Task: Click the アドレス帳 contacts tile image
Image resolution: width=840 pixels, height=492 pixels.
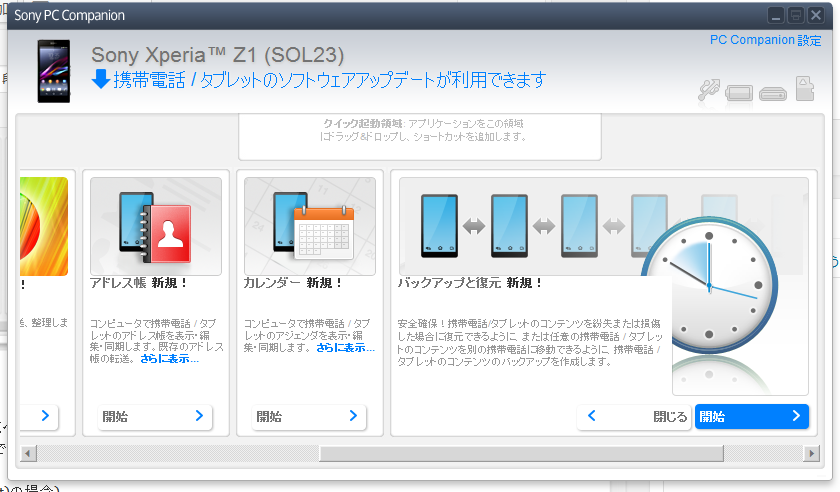Action: point(156,226)
